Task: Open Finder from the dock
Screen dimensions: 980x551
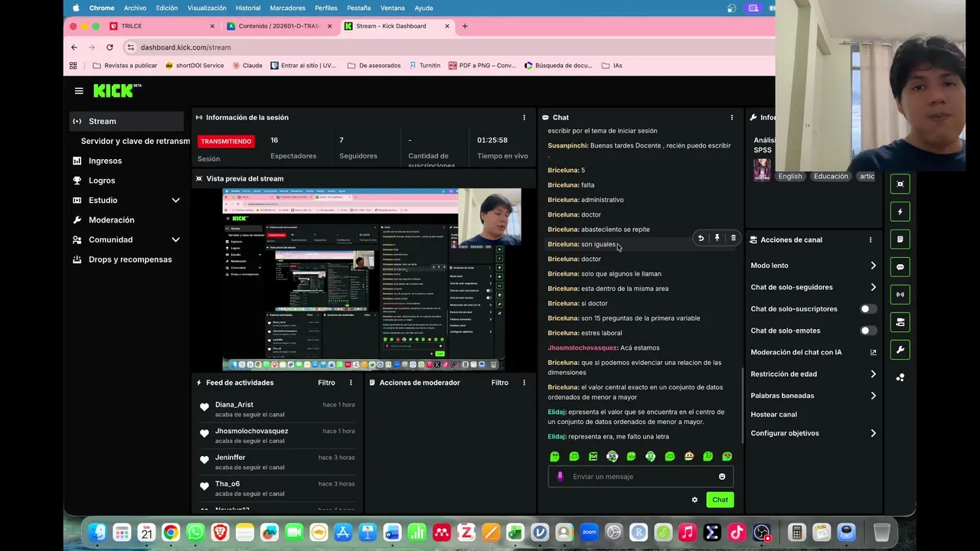Action: (x=97, y=532)
